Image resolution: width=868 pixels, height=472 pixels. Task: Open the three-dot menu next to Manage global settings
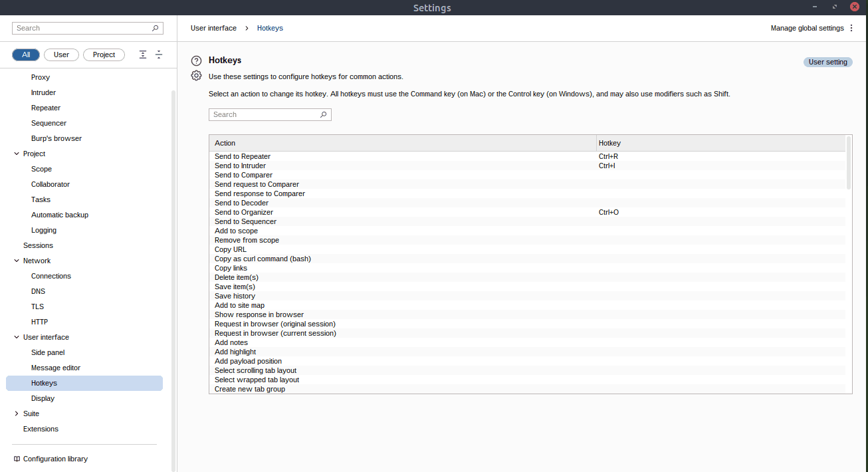[851, 28]
